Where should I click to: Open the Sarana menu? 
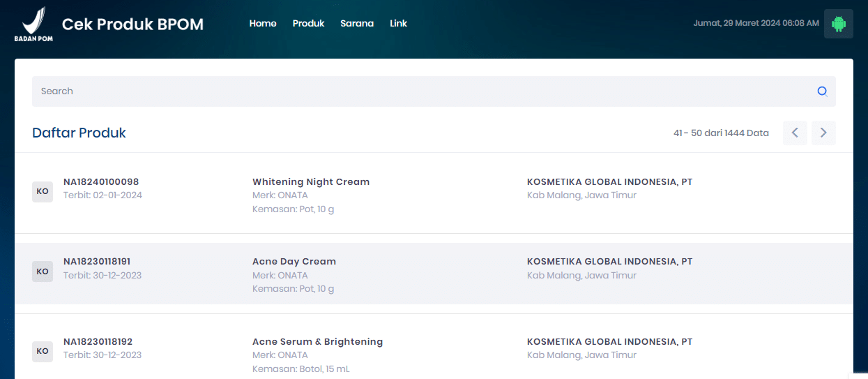pos(357,24)
